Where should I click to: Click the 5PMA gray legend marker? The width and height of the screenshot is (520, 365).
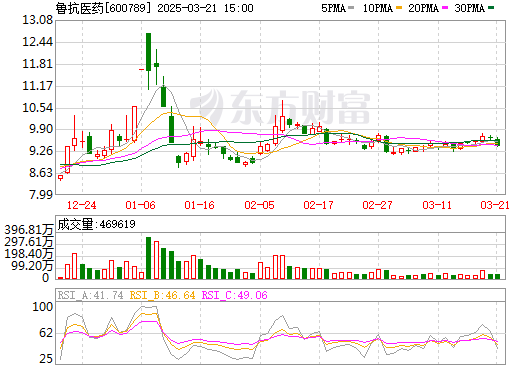tap(351, 8)
